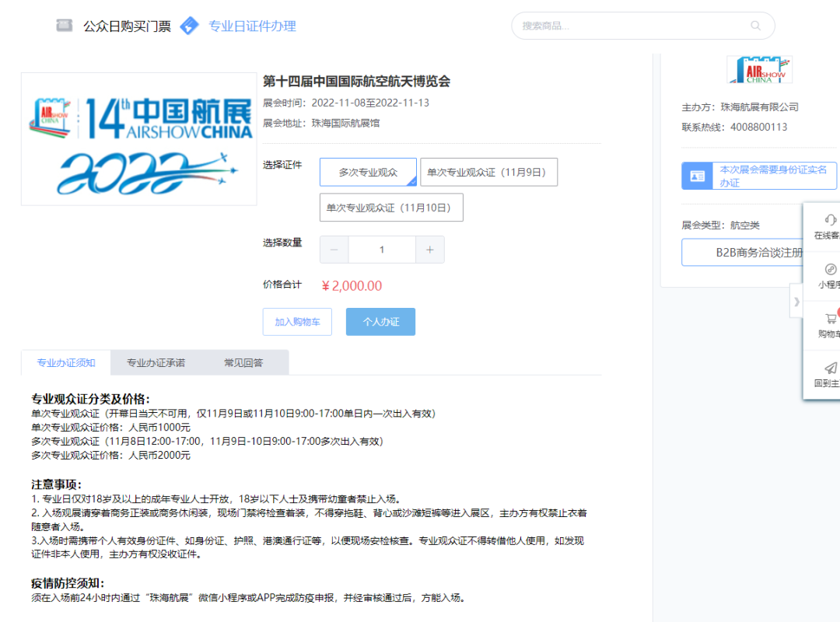
Task: Select 多次专业观众 certificate option
Action: (x=368, y=172)
